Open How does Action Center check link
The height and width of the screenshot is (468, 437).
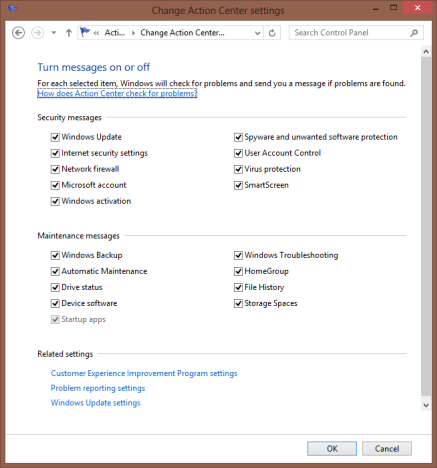[x=117, y=94]
